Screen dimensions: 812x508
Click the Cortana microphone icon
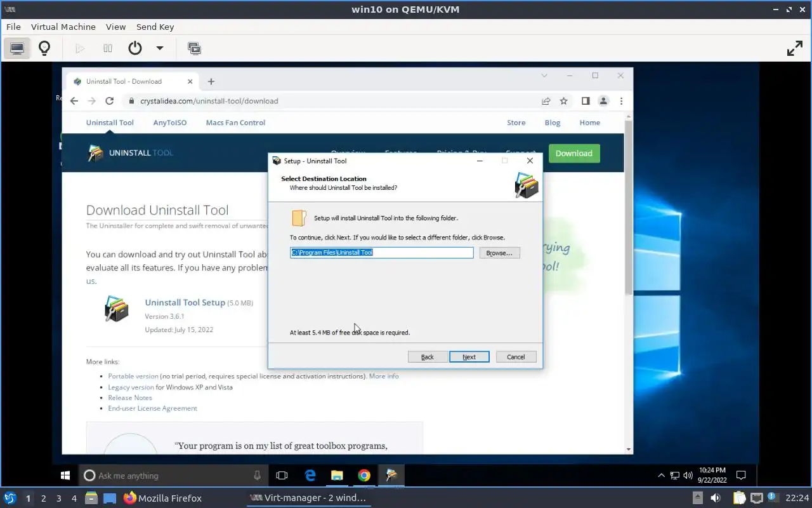pos(257,475)
